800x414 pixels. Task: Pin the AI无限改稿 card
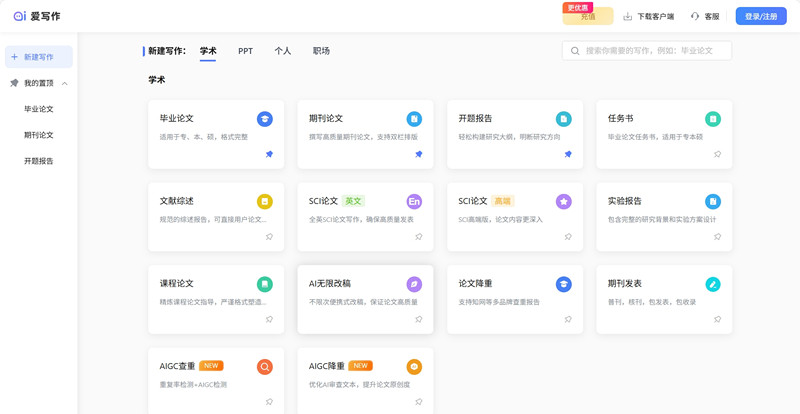coord(419,320)
